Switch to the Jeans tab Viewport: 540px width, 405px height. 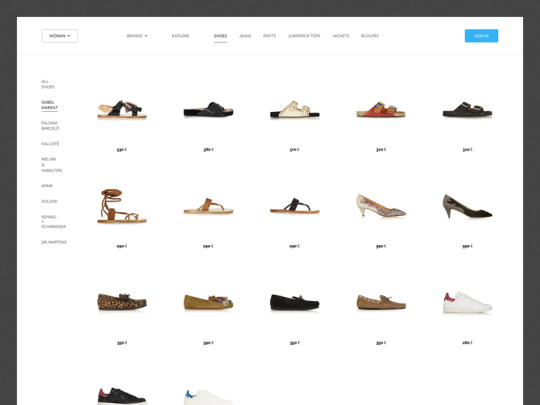pyautogui.click(x=245, y=36)
